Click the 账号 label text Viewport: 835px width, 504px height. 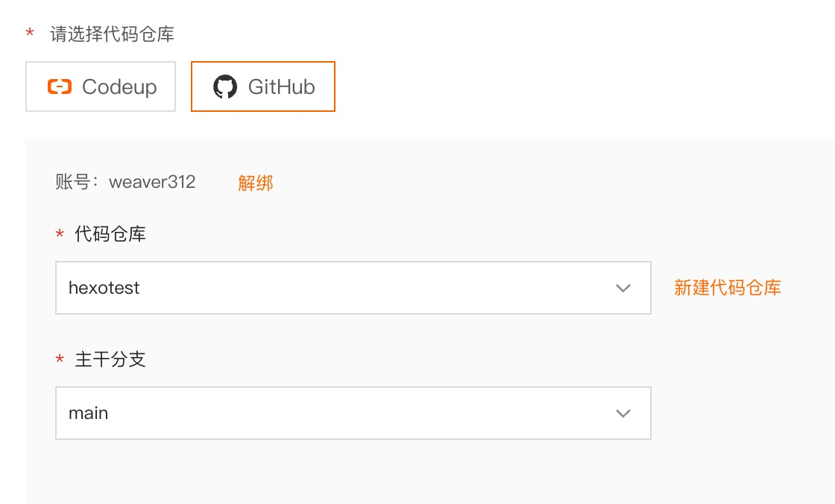tap(72, 183)
